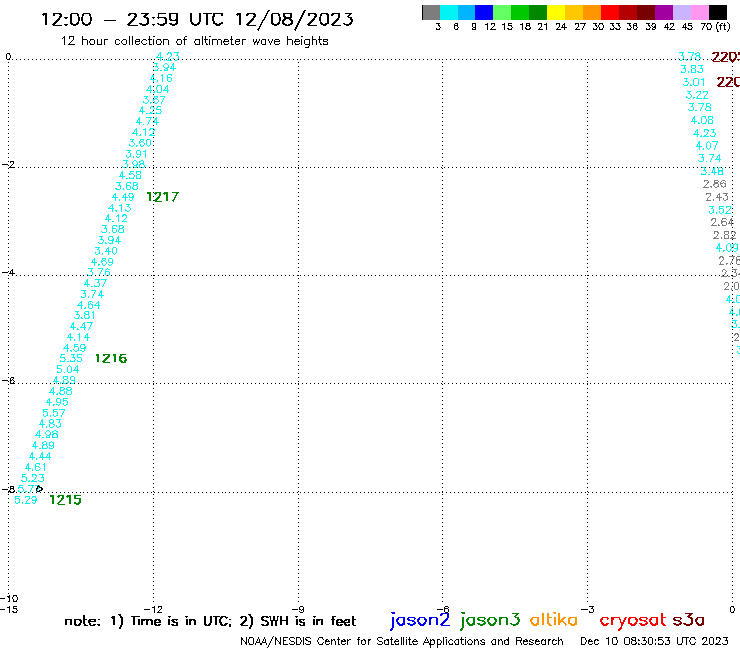
Task: Click the gray swatch in the legend
Action: pos(431,12)
